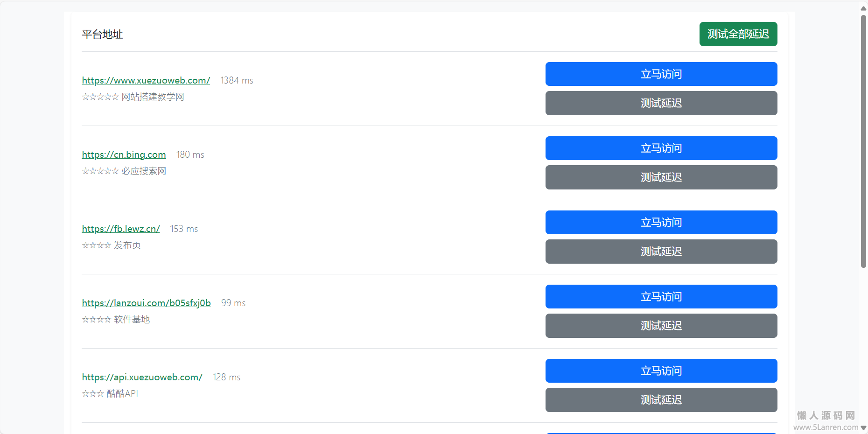This screenshot has width=868, height=434.
Task: Open the xuezuoweb.com homepage link
Action: pyautogui.click(x=146, y=80)
